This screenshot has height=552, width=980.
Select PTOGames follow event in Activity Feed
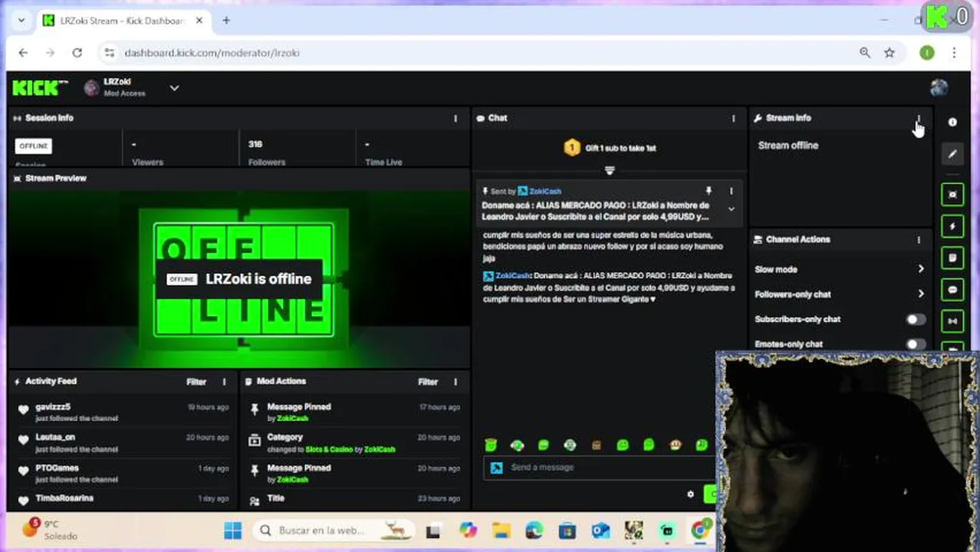(x=123, y=473)
